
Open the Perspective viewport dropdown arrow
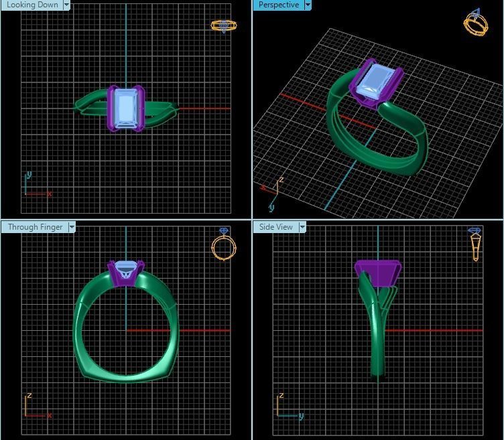(308, 5)
